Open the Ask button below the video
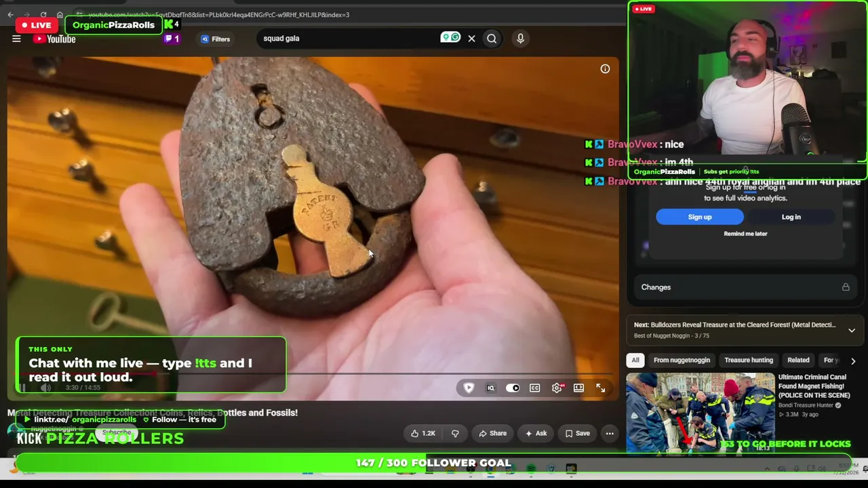 [535, 433]
